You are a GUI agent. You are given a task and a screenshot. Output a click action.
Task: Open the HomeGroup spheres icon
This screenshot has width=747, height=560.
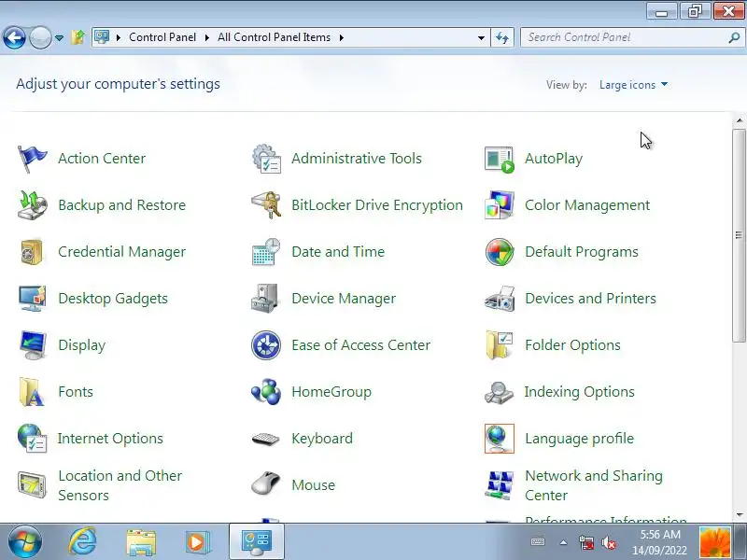pos(266,392)
